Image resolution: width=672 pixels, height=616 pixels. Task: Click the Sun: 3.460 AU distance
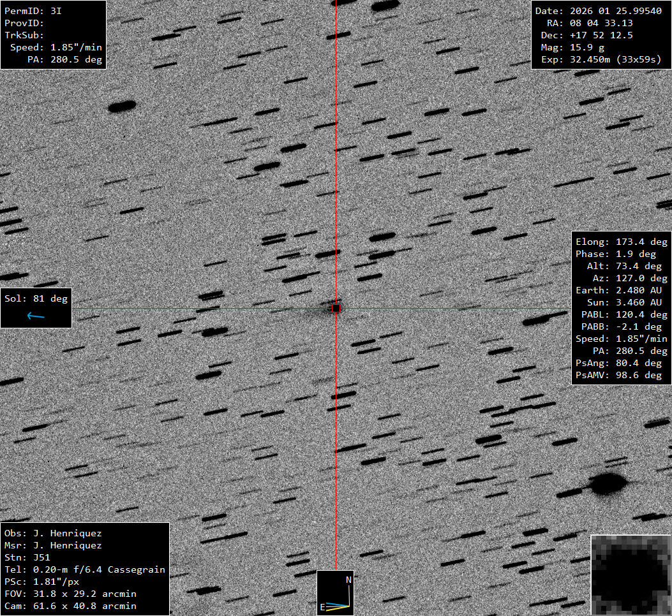click(621, 302)
